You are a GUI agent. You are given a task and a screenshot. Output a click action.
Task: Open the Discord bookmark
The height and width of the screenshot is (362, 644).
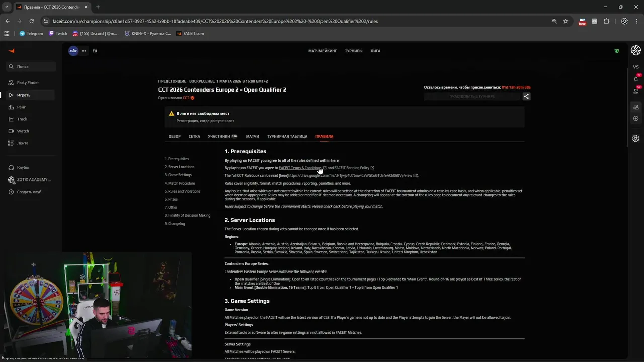pos(95,34)
